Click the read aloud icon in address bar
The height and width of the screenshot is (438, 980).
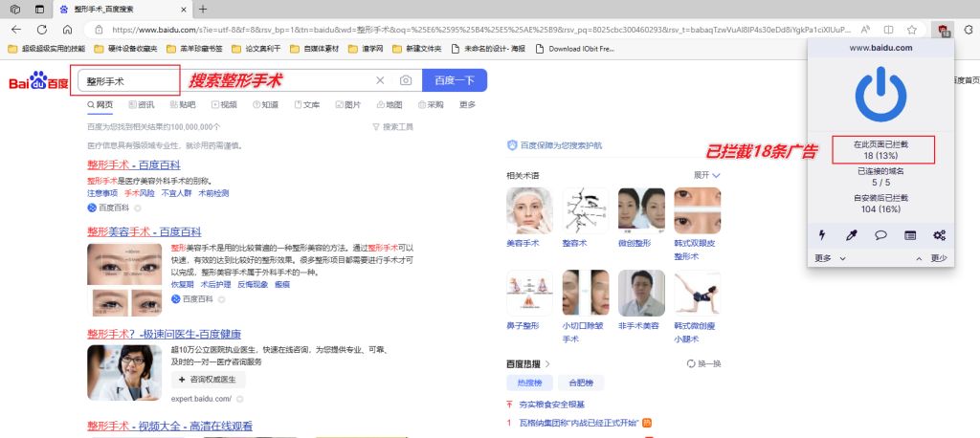865,30
